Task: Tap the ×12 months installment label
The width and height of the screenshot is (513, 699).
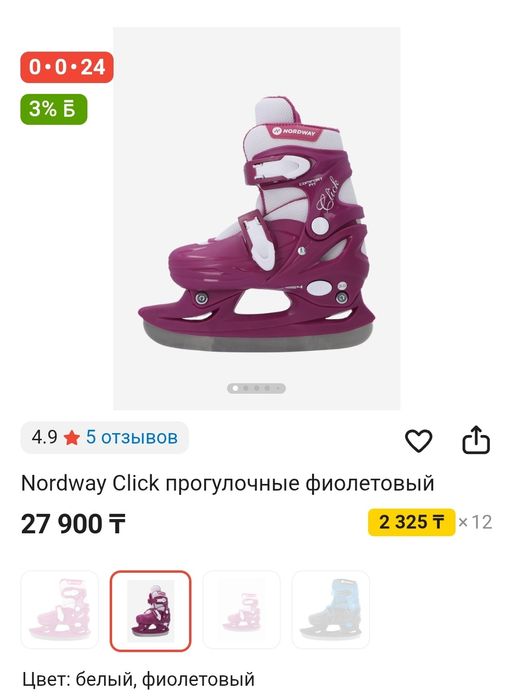Action: [475, 522]
